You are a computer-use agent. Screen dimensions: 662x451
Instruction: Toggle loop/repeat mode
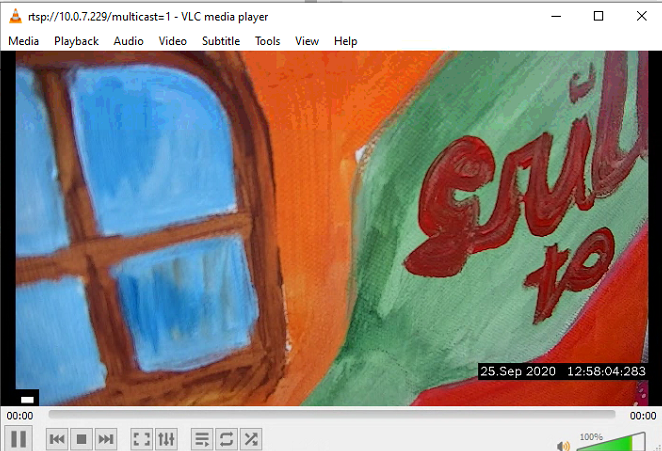pyautogui.click(x=227, y=439)
